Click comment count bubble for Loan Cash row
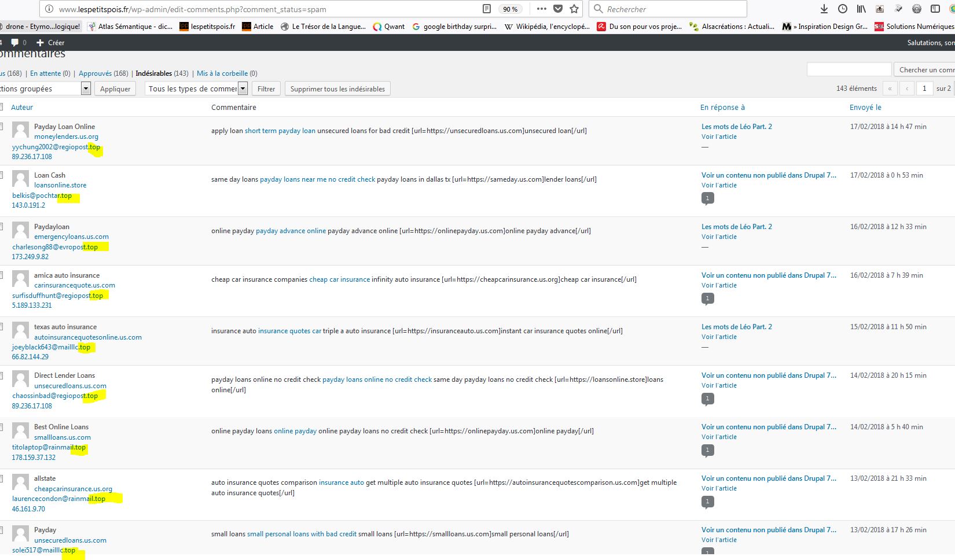This screenshot has height=560, width=955. tap(707, 198)
